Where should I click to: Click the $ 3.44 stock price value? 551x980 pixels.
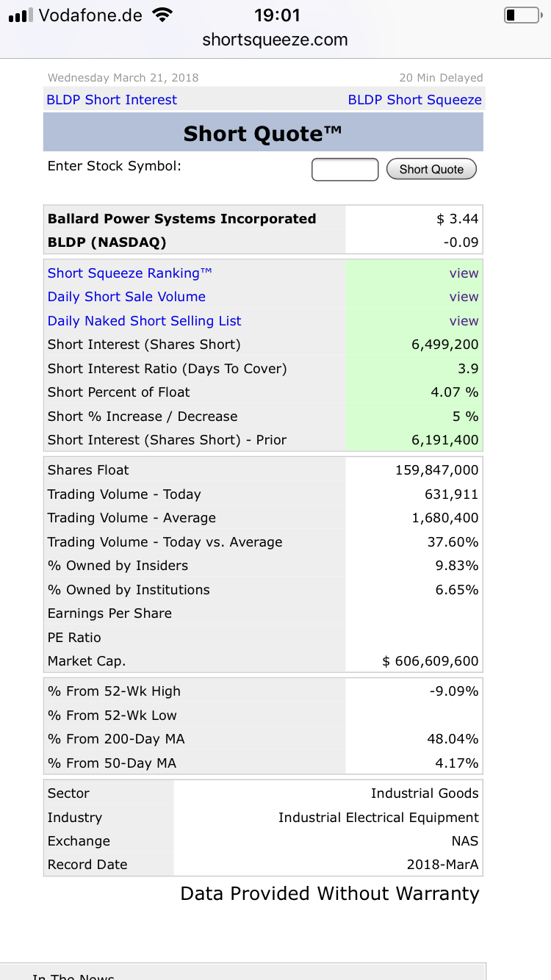(457, 219)
